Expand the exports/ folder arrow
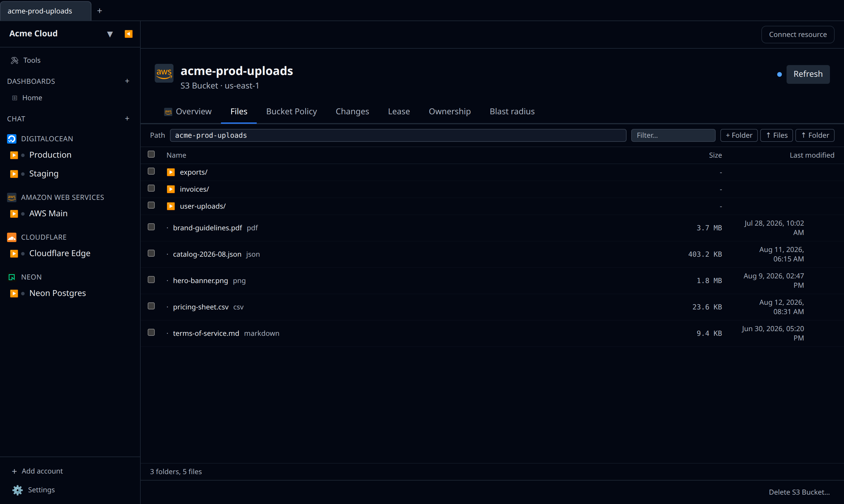 point(171,172)
